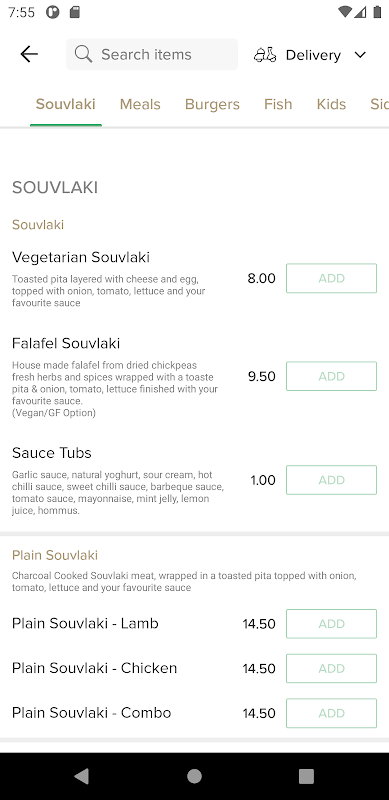Add Plain Souvlaki - Chicken
389x800 pixels.
(331, 668)
